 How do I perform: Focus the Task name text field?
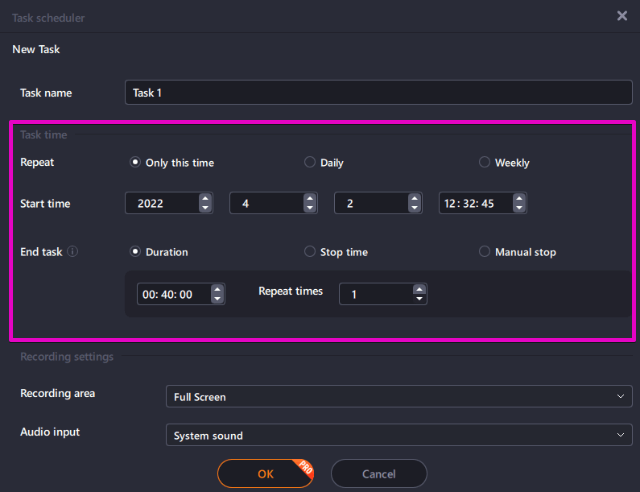pos(378,93)
